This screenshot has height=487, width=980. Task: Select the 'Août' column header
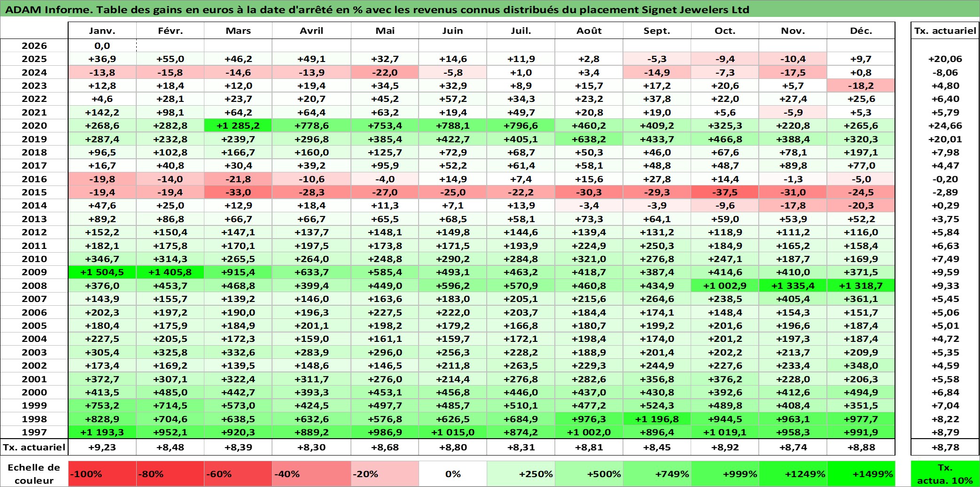pos(589,31)
